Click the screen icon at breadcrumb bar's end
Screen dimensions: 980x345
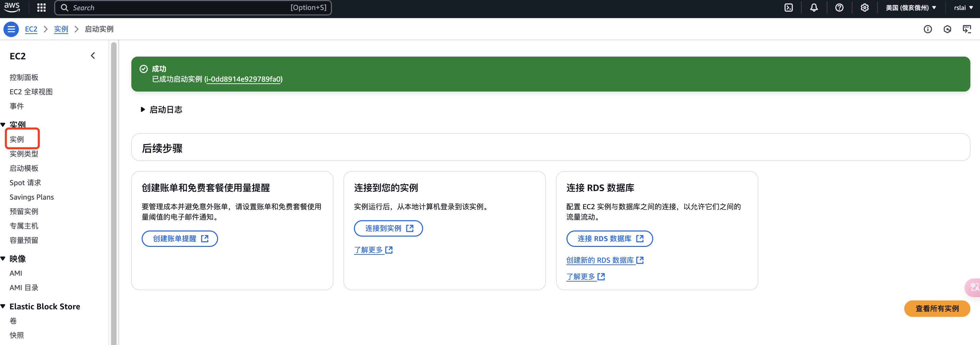point(967,29)
